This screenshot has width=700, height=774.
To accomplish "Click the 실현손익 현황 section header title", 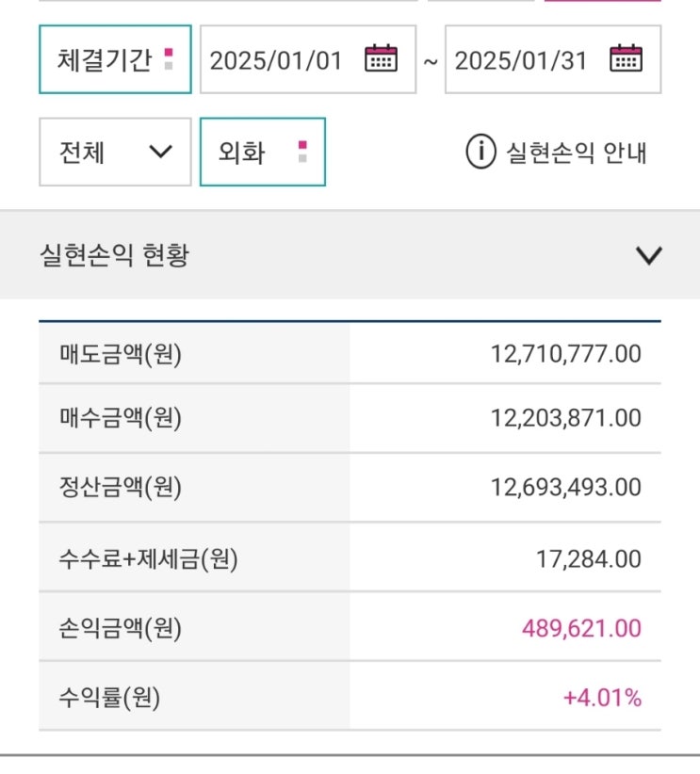I will pyautogui.click(x=114, y=255).
